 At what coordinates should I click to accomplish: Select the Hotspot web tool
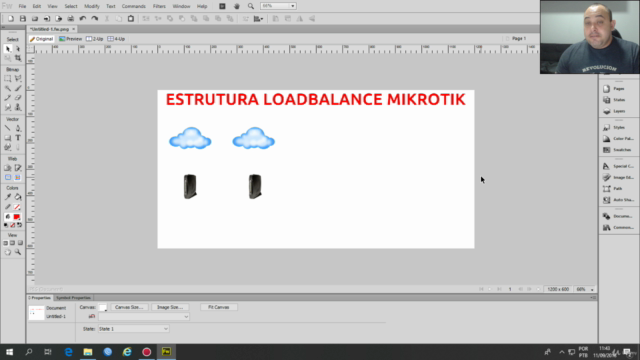(8, 168)
